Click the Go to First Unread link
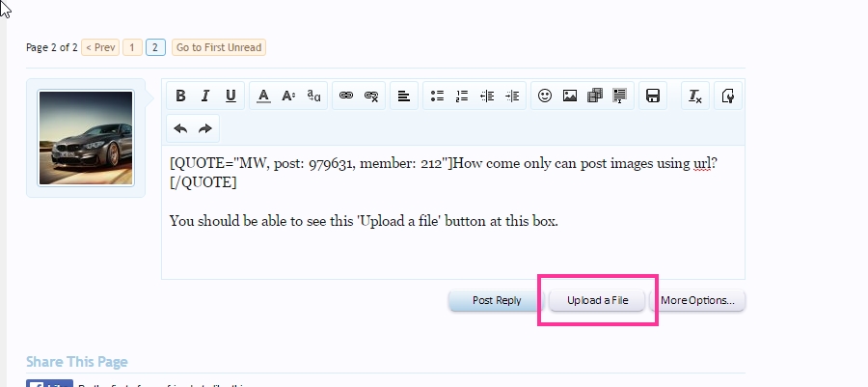The image size is (868, 387). 218,47
